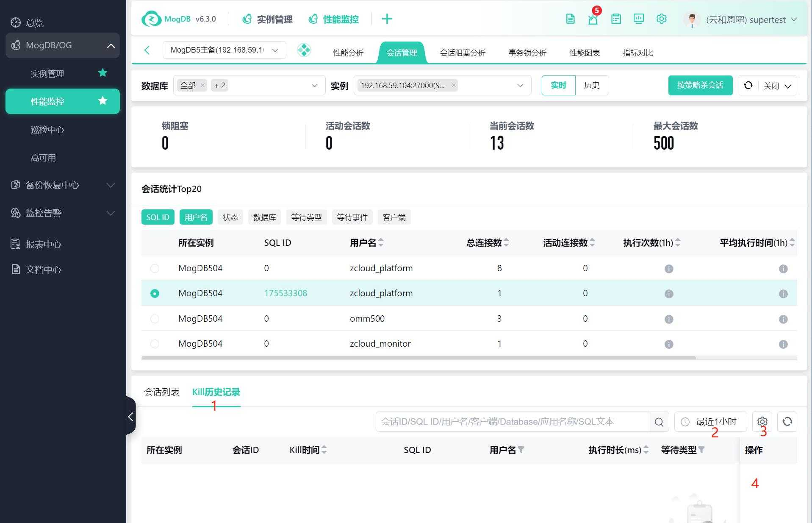Viewport: 812px width, 523px height.
Task: Open the MogDB5主备 instance dropdown
Action: point(224,50)
